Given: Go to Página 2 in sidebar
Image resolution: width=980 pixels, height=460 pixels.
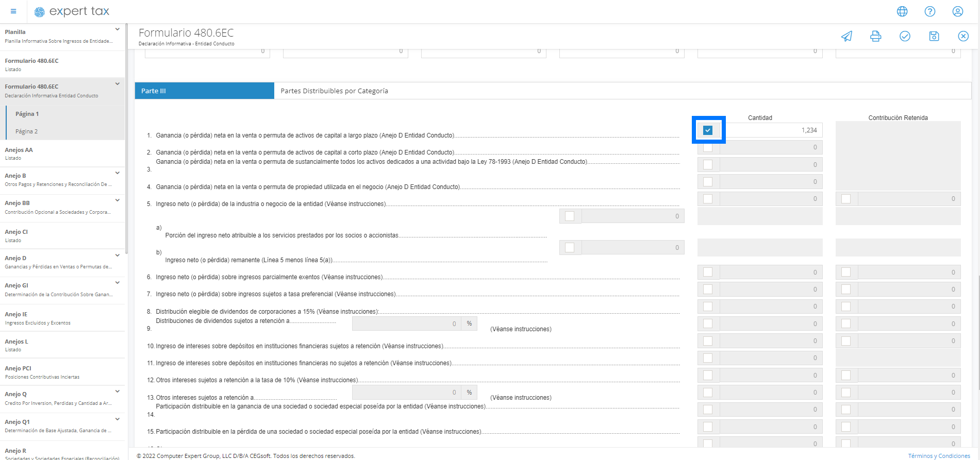Looking at the screenshot, I should [27, 131].
